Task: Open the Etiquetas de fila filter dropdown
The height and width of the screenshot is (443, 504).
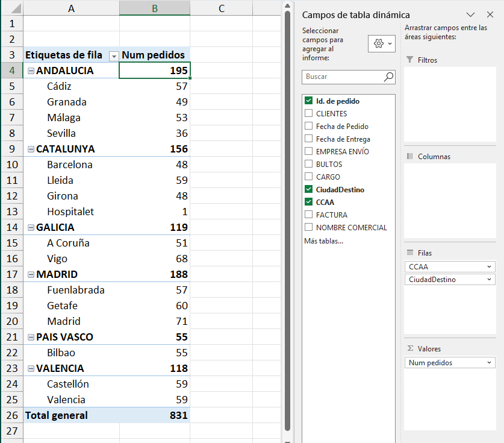Action: 114,56
